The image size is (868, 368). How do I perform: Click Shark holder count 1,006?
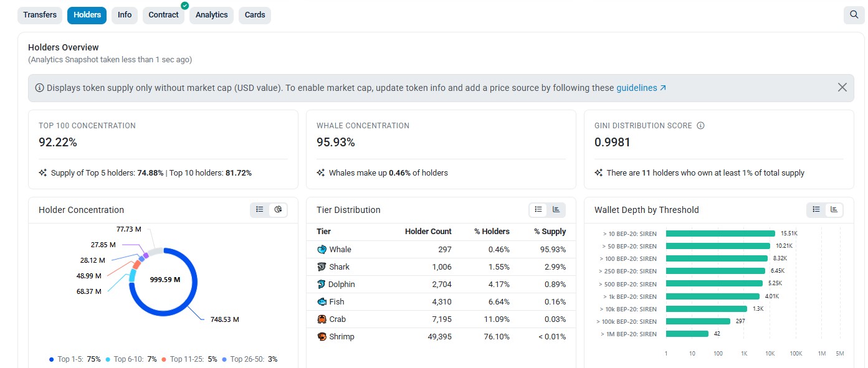point(441,267)
